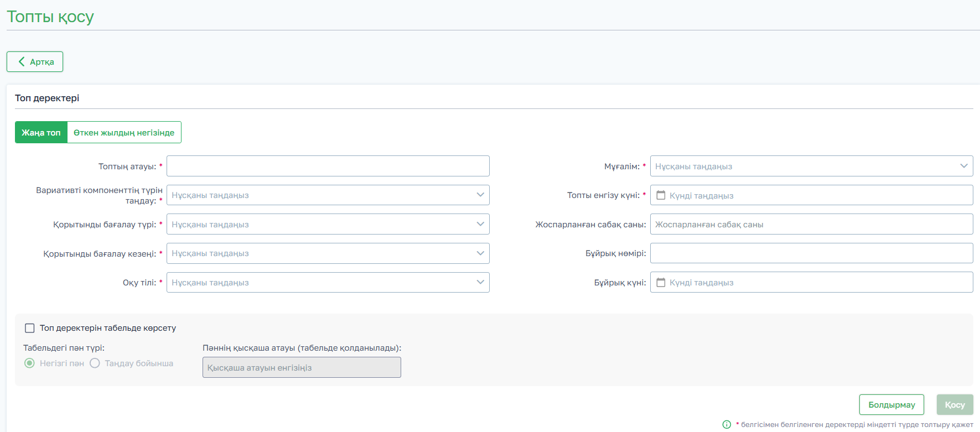Click the info icon near required fields note
The height and width of the screenshot is (432, 980).
click(x=727, y=424)
